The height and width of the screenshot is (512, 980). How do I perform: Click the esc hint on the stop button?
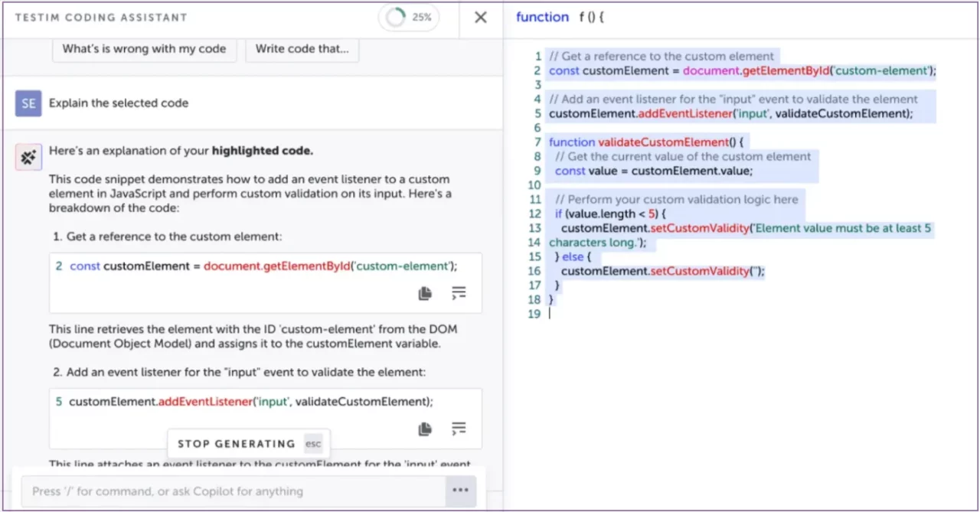click(x=312, y=443)
